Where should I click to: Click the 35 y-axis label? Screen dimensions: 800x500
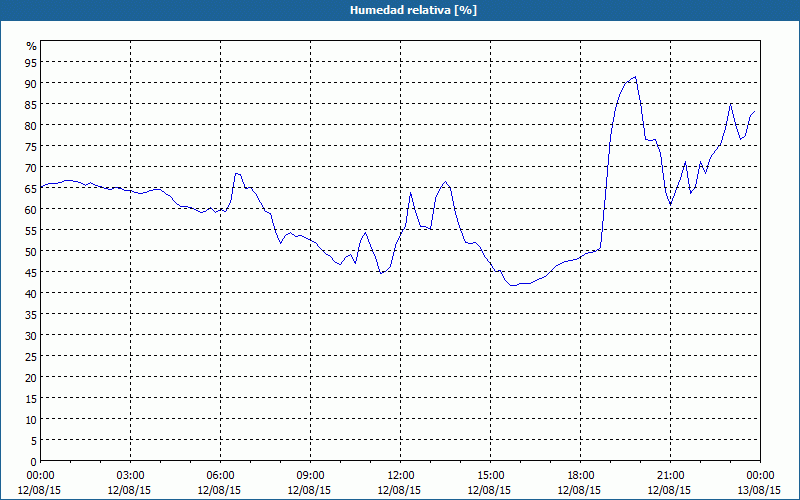point(31,314)
